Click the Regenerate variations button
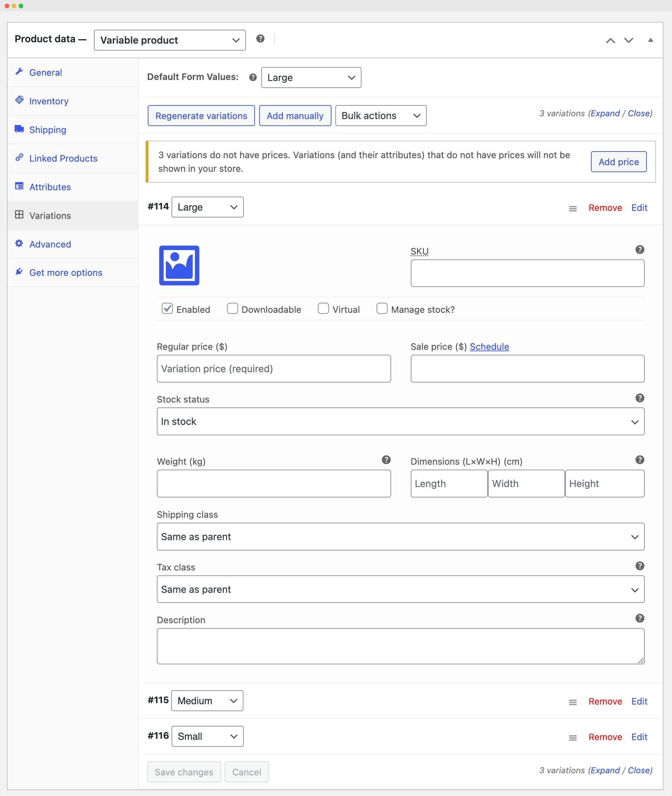This screenshot has height=796, width=672. coord(201,116)
